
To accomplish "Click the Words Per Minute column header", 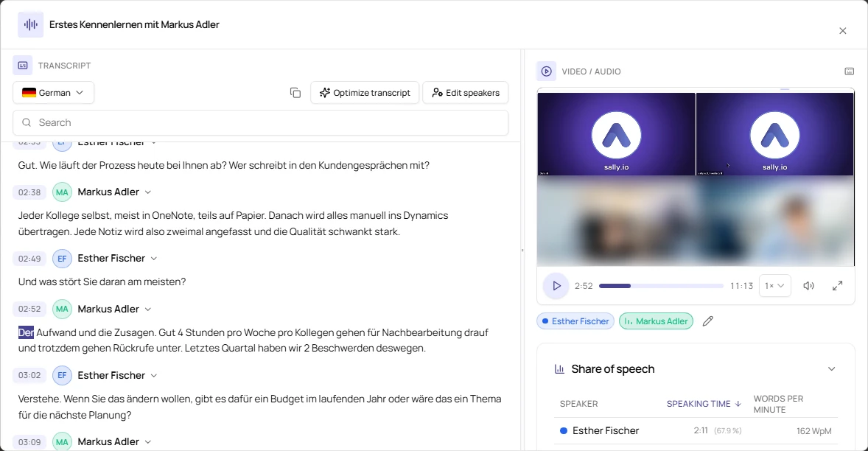I will coord(778,404).
